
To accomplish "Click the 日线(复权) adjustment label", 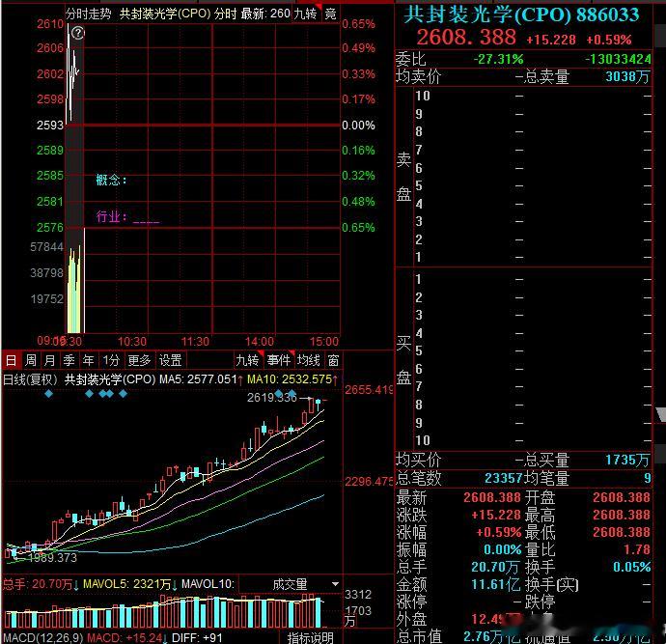I will (30, 378).
